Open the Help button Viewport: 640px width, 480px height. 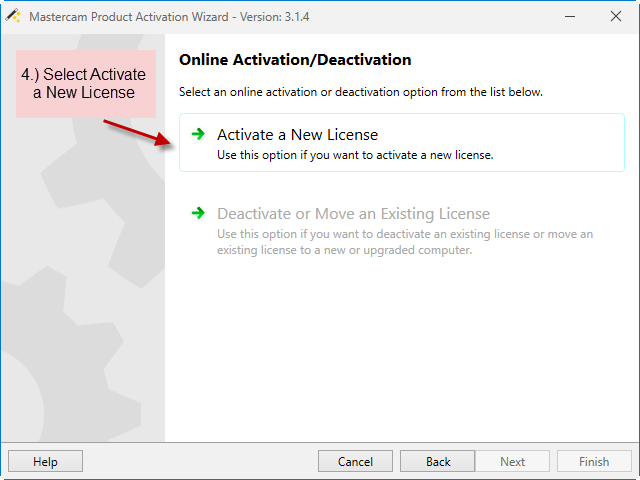point(45,461)
